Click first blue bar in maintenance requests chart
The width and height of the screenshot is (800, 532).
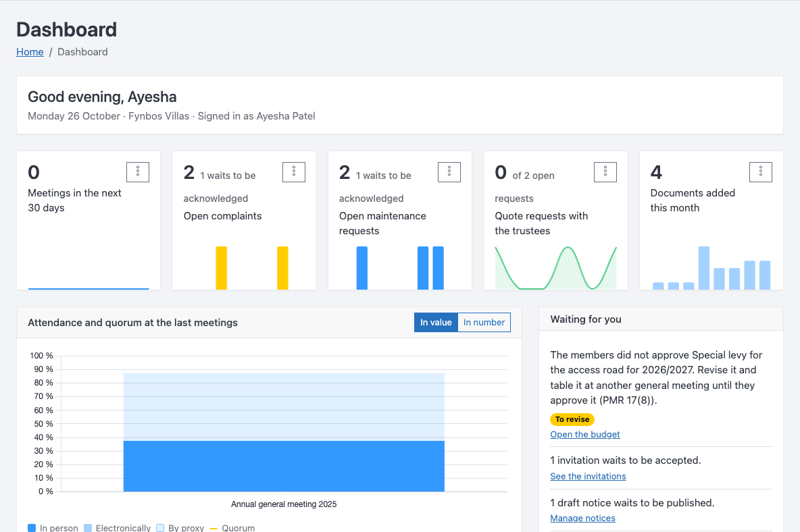pos(361,268)
